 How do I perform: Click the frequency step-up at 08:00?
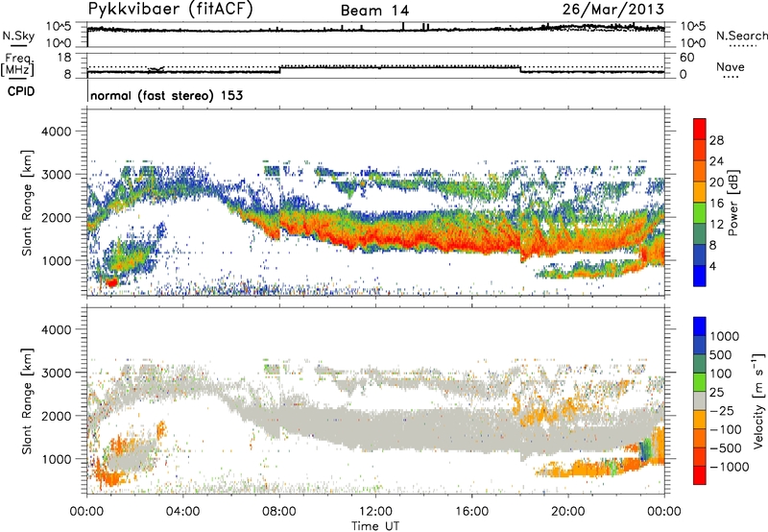pyautogui.click(x=280, y=69)
